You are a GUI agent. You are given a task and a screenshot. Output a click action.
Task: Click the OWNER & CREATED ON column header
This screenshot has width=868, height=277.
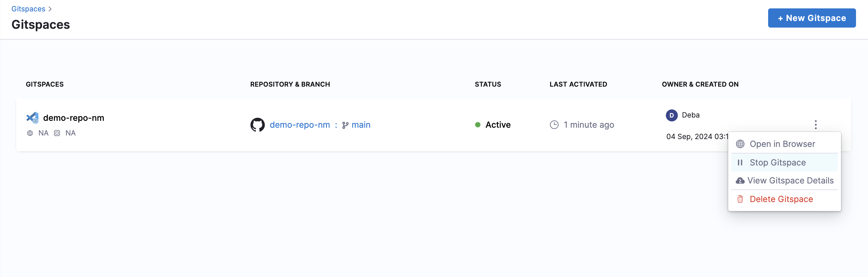point(700,84)
